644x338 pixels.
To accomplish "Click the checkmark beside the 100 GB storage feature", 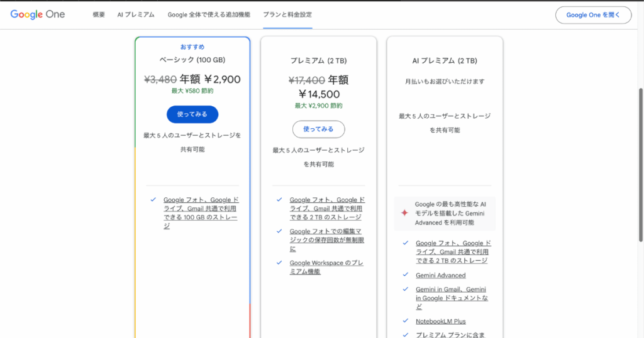I will point(153,200).
